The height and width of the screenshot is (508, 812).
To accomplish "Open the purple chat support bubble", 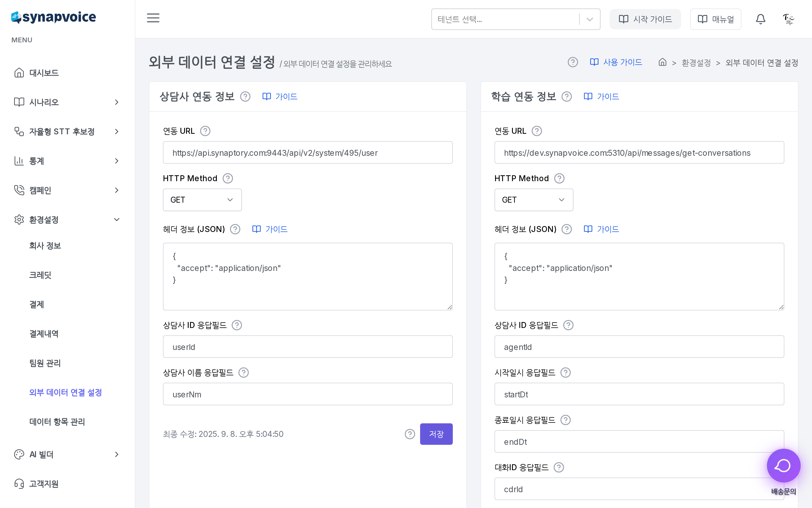I will (x=784, y=466).
